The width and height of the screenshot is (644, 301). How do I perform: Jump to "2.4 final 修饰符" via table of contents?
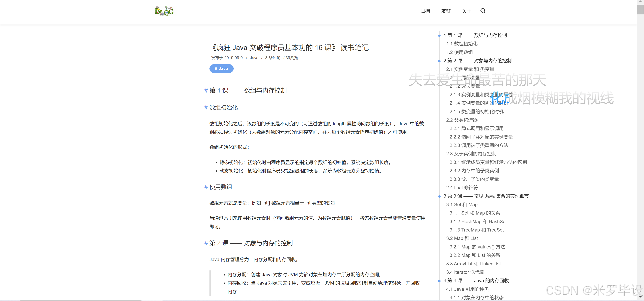pos(462,187)
